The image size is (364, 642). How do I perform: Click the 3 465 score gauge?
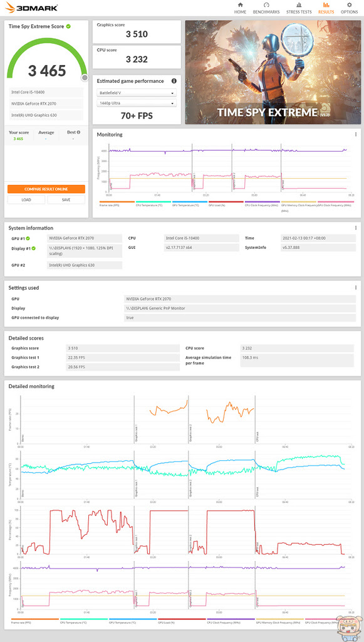click(47, 61)
